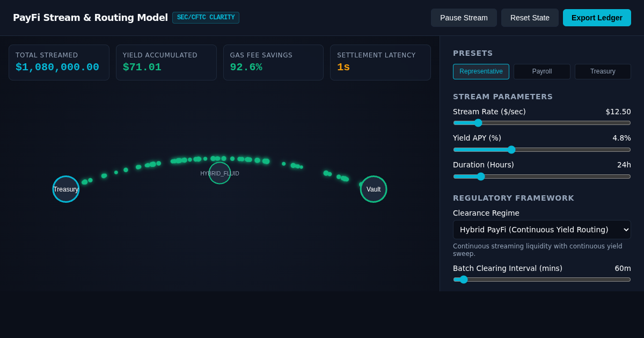Click the $12.50 stream rate value
Viewport: 644px width, 338px height.
(618, 112)
